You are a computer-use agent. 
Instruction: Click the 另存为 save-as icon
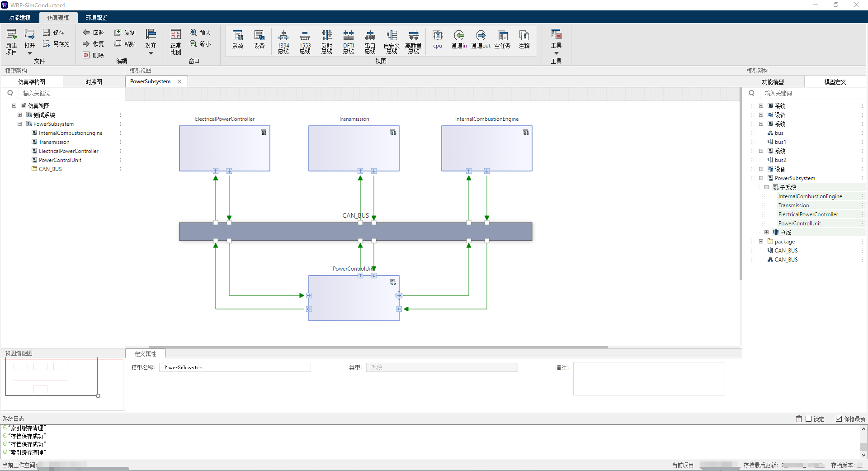point(47,44)
